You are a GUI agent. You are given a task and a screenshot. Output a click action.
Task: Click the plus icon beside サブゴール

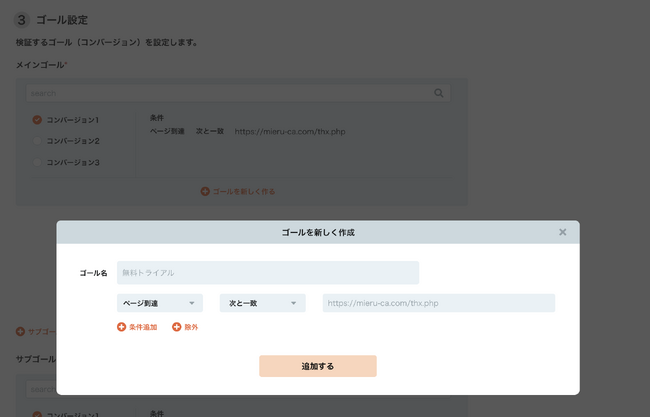(20, 332)
